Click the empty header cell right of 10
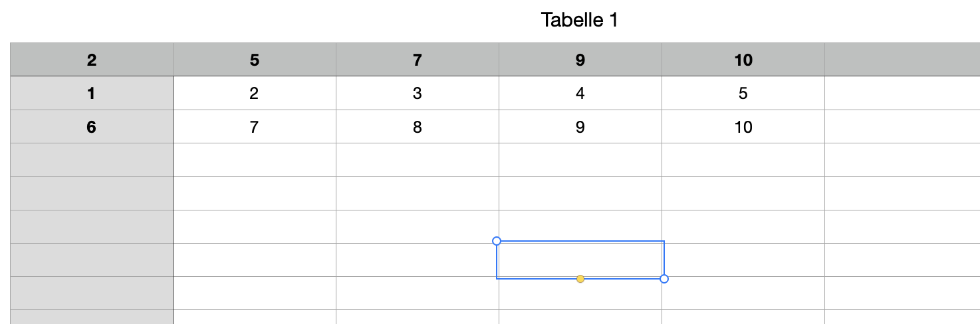980x324 pixels. [x=902, y=60]
